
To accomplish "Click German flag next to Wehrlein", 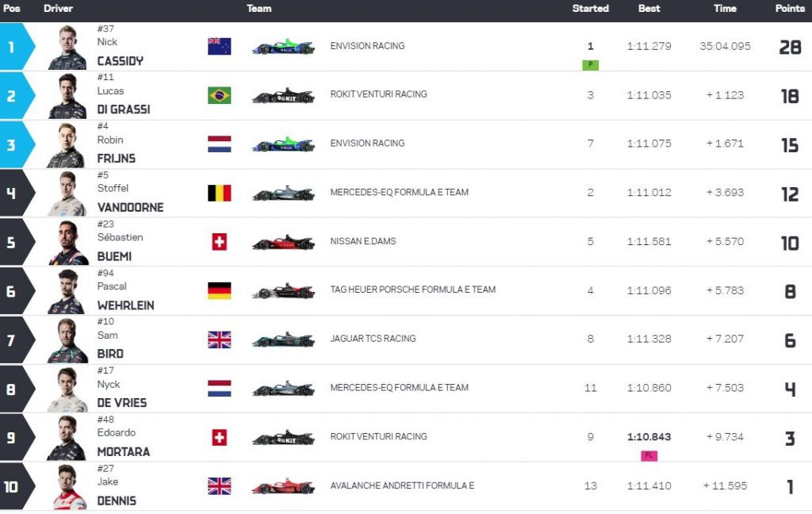I will pos(219,290).
